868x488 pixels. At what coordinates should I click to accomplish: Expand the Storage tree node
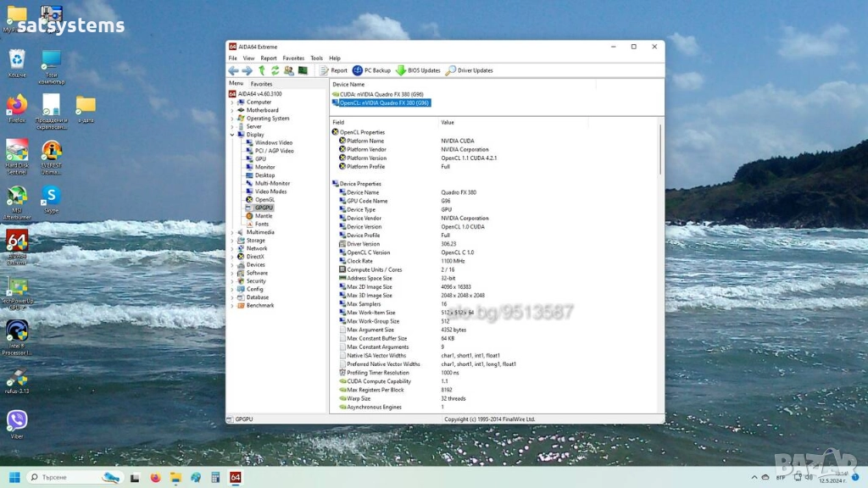pyautogui.click(x=232, y=241)
